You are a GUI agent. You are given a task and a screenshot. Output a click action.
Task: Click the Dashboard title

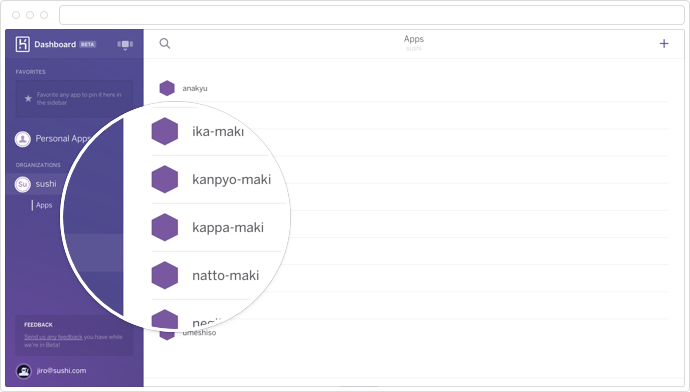click(x=55, y=44)
